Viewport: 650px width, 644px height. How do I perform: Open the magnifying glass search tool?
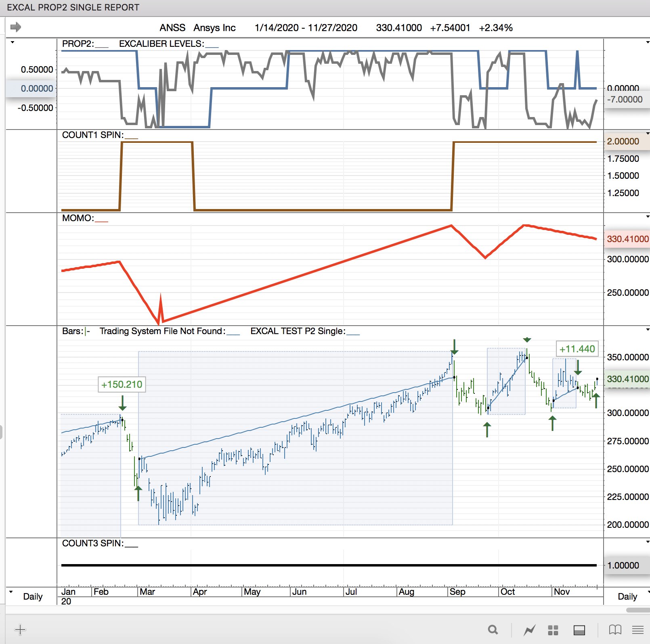coord(493,629)
